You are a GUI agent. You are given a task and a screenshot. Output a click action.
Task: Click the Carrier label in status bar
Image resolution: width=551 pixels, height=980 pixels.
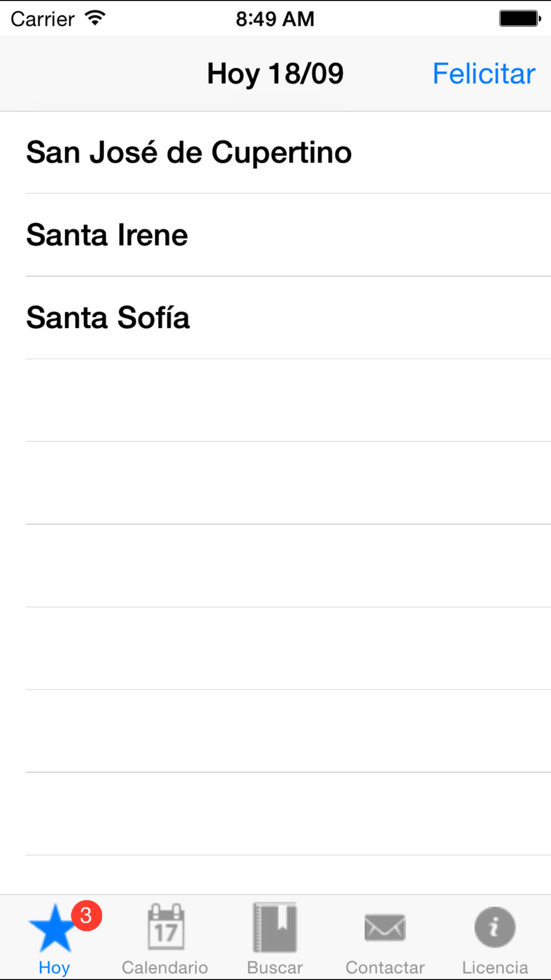pyautogui.click(x=42, y=19)
